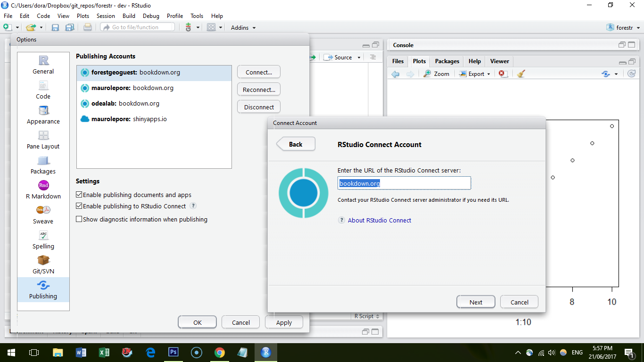644x362 pixels.
Task: Open the forestr project dropdown
Action: (x=622, y=28)
